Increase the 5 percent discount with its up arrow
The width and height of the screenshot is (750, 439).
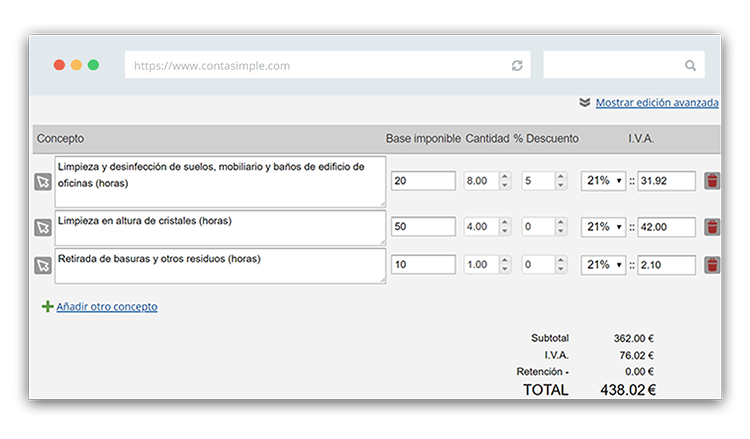[561, 176]
